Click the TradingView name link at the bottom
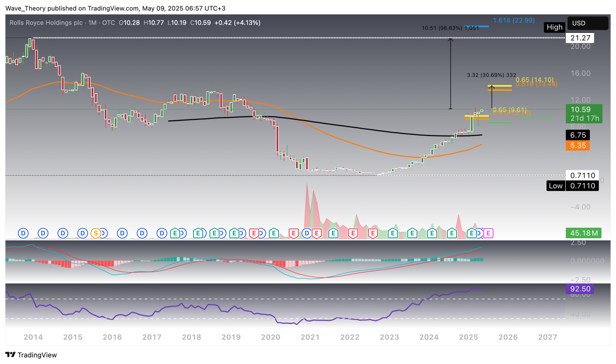 tap(38, 355)
